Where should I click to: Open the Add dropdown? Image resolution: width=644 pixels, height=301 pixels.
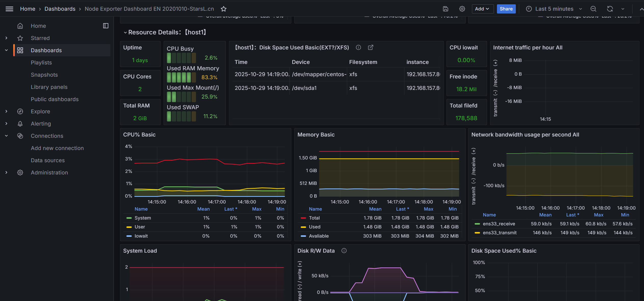[482, 9]
